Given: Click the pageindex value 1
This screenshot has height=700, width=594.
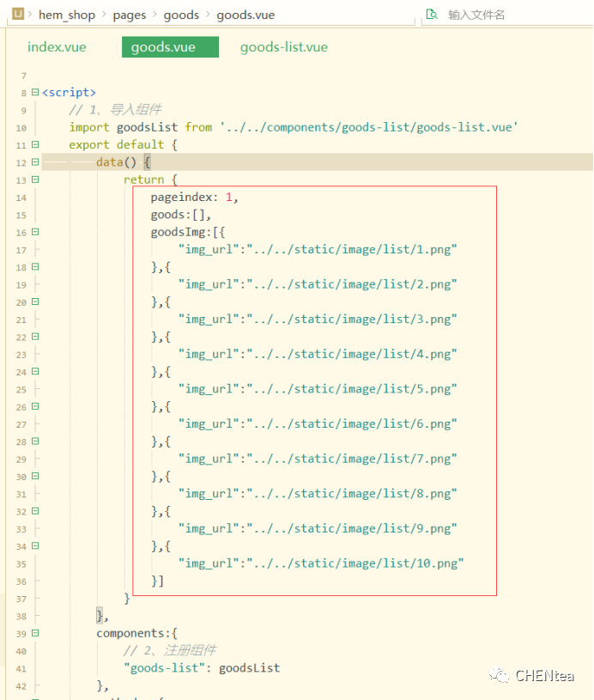Looking at the screenshot, I should click(x=229, y=198).
